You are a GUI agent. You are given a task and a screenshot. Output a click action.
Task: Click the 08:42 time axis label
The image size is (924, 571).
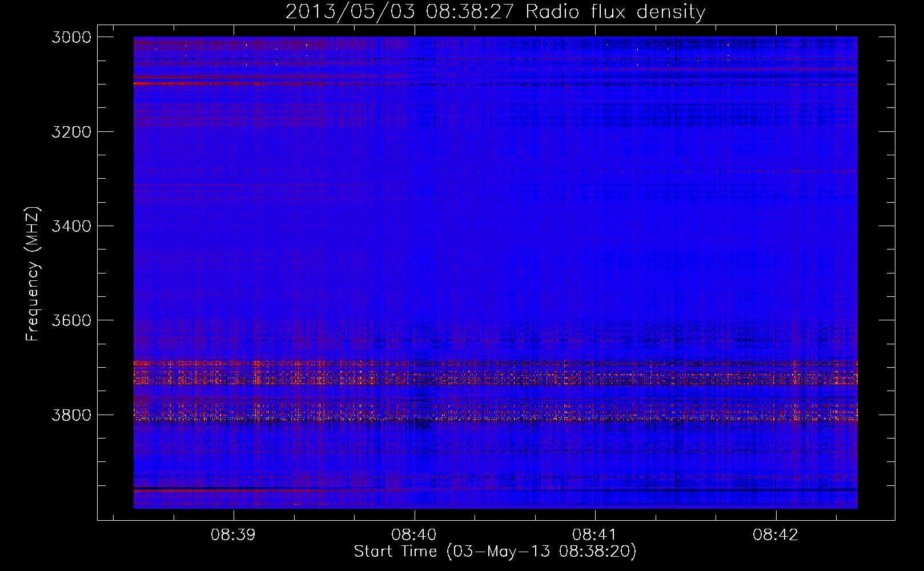tap(775, 534)
